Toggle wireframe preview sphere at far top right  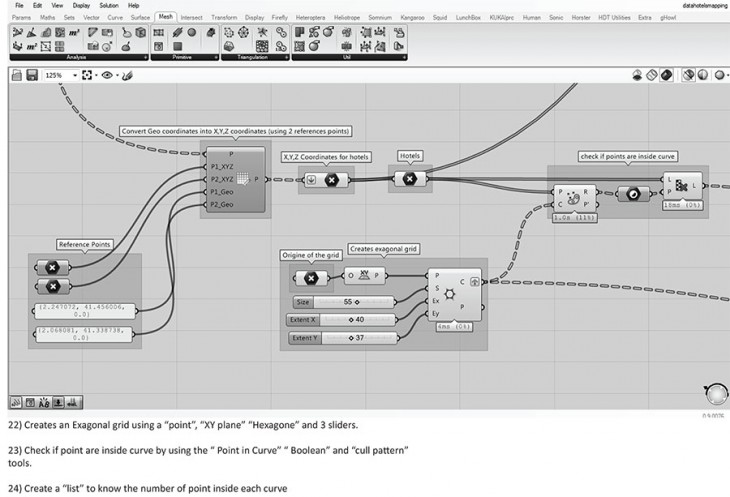[718, 75]
